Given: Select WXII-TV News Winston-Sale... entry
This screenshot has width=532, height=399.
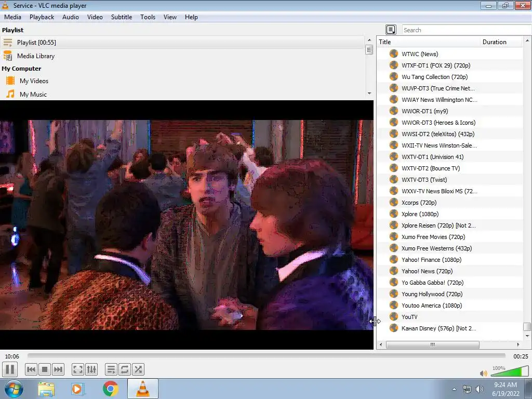Looking at the screenshot, I should tap(450, 145).
